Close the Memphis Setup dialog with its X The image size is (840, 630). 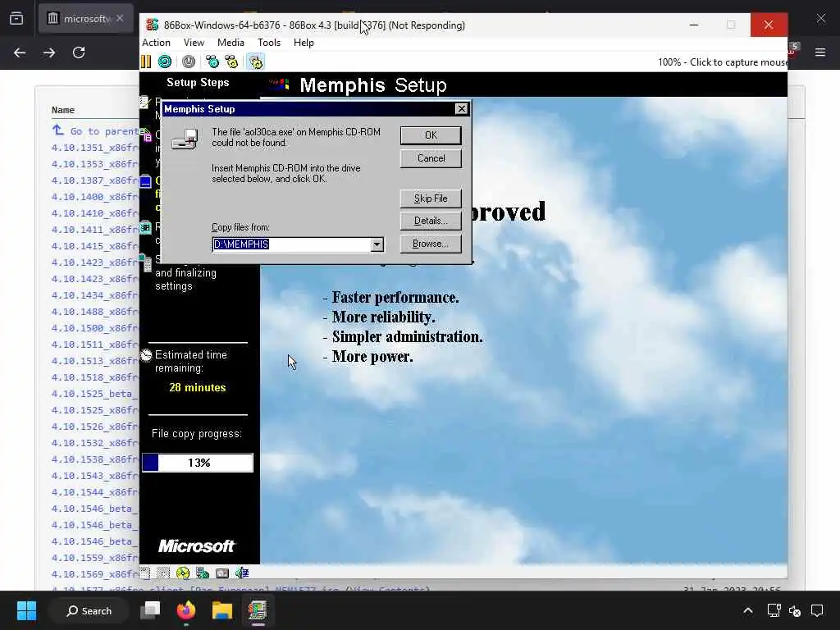coord(461,109)
